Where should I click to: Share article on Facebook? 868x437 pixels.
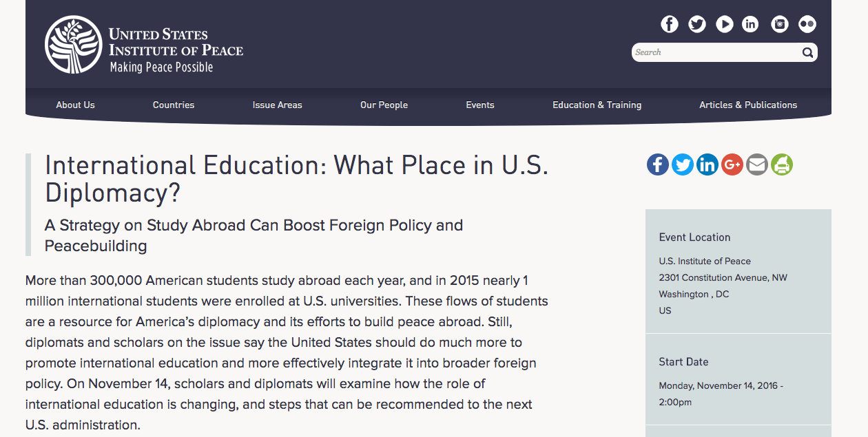[658, 164]
